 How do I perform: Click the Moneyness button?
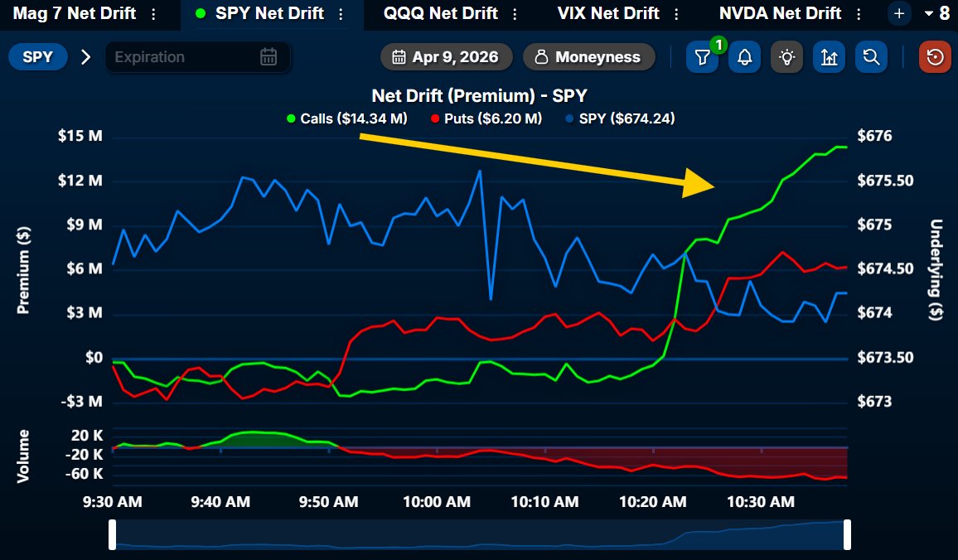[589, 57]
